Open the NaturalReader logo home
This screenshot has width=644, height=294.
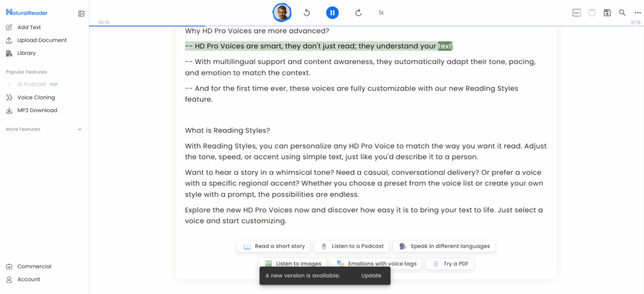26,13
